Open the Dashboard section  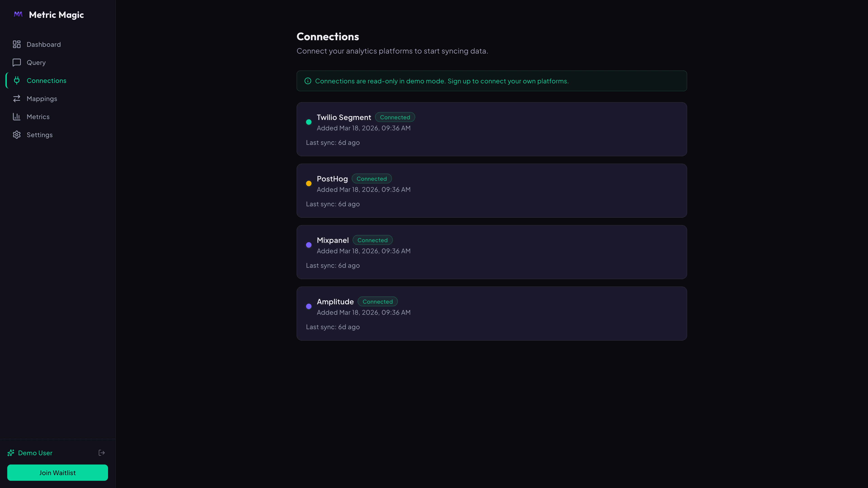[43, 44]
